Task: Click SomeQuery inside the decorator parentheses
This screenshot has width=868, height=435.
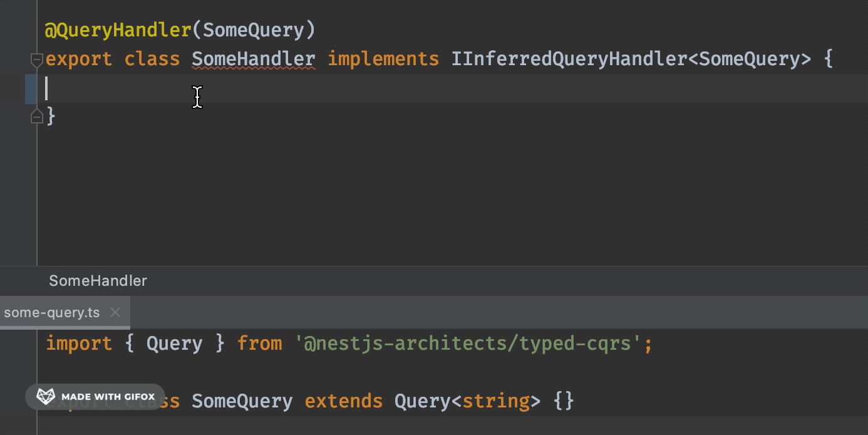Action: tap(254, 30)
